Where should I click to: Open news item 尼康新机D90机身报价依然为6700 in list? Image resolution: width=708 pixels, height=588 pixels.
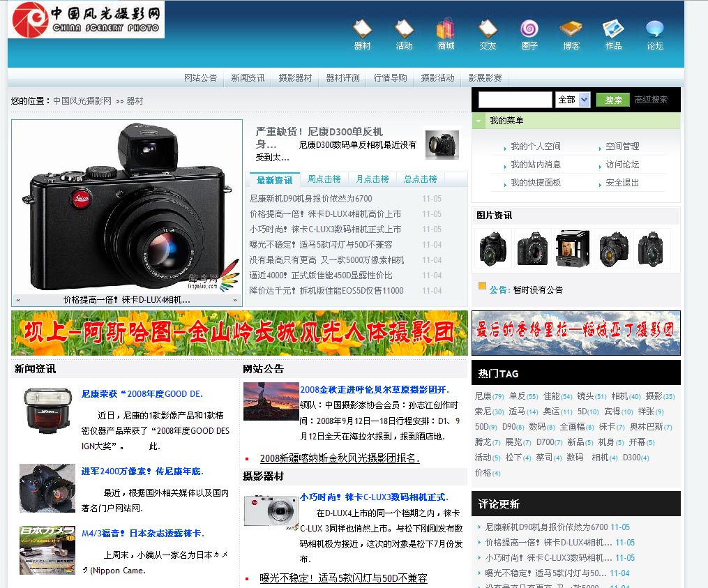[x=310, y=198]
